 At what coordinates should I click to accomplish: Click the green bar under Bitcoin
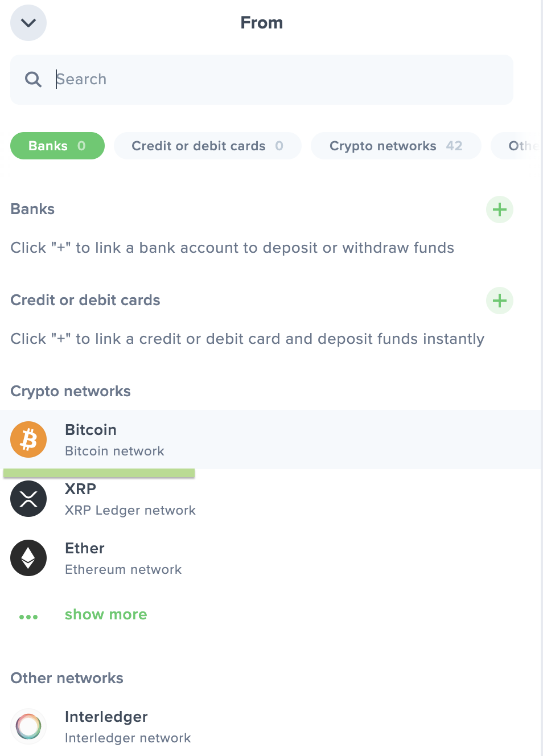(x=99, y=473)
